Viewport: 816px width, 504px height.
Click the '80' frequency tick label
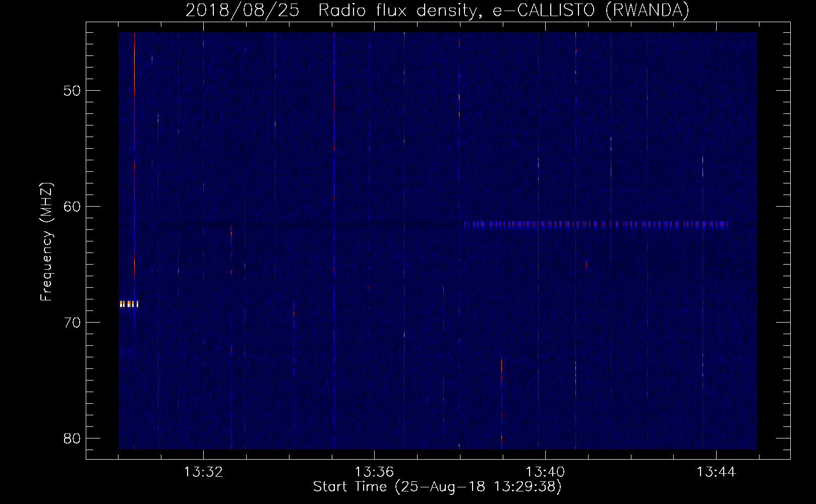(x=72, y=438)
